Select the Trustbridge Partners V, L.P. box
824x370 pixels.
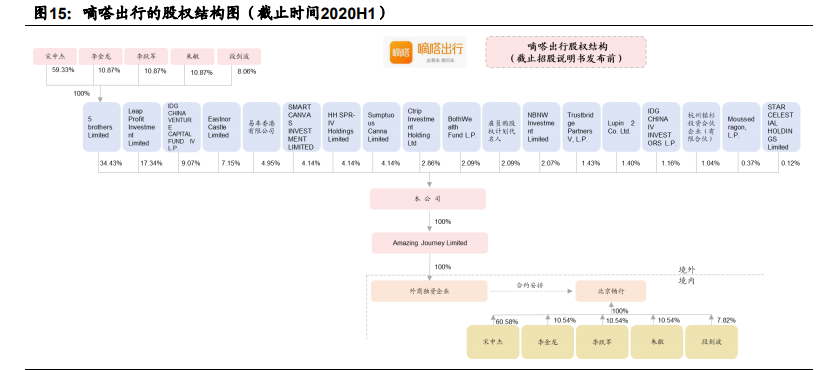click(x=581, y=127)
